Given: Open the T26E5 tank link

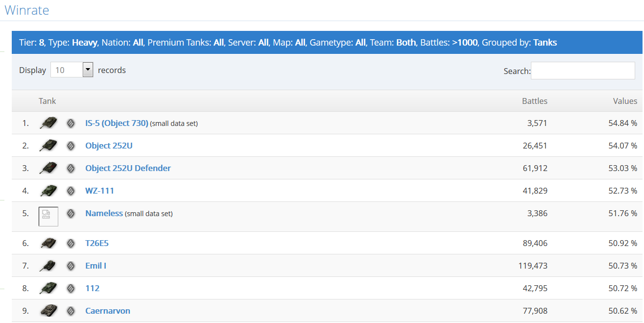Looking at the screenshot, I should (x=97, y=243).
